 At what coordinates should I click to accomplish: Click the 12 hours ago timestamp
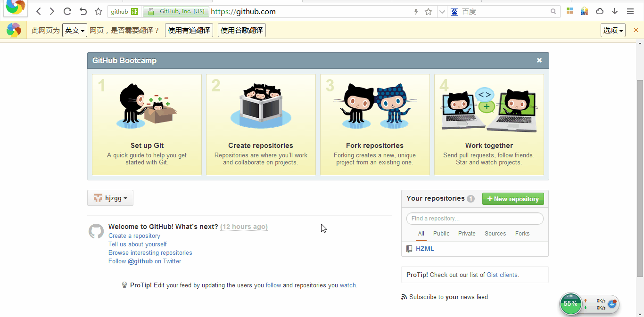click(x=244, y=227)
